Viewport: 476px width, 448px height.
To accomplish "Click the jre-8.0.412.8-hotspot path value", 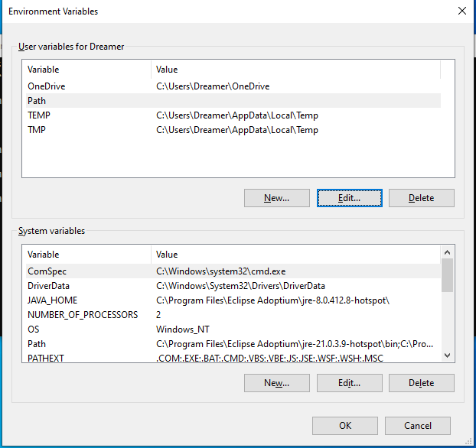I will [x=272, y=300].
